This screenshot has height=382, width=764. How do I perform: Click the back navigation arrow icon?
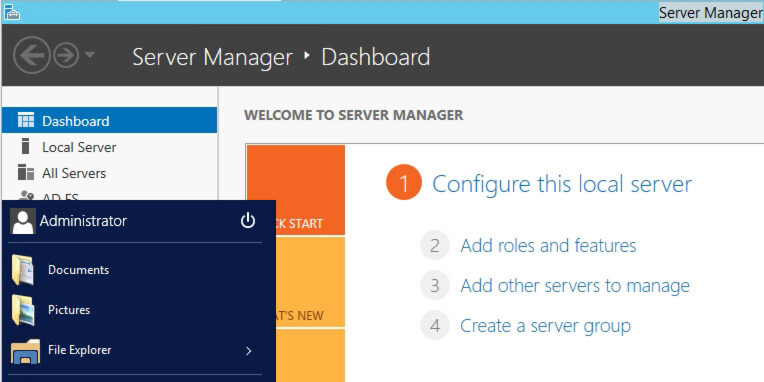32,56
